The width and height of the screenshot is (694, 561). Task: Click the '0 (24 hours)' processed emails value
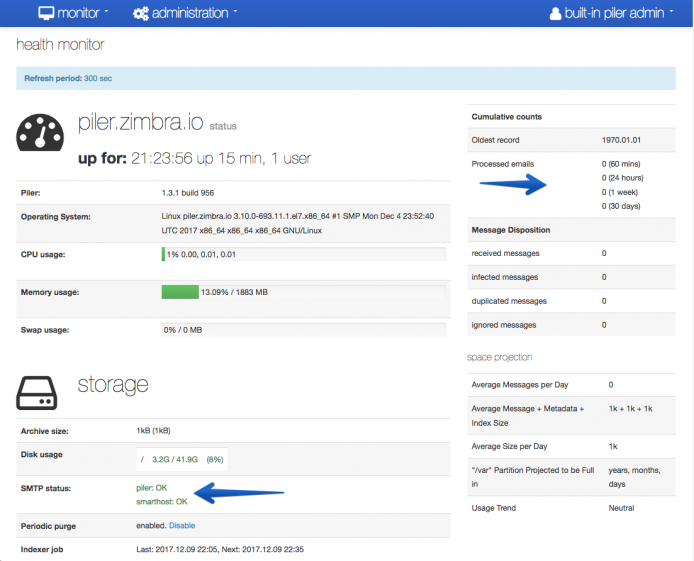pos(622,177)
